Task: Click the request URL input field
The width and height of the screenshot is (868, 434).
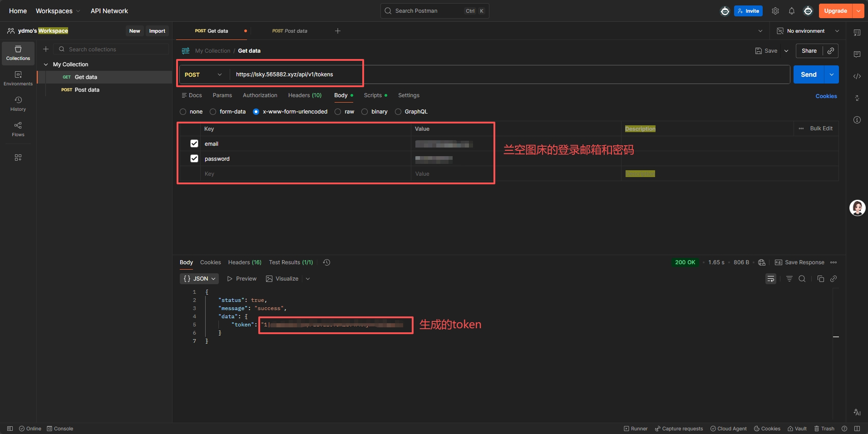Action: pos(499,74)
